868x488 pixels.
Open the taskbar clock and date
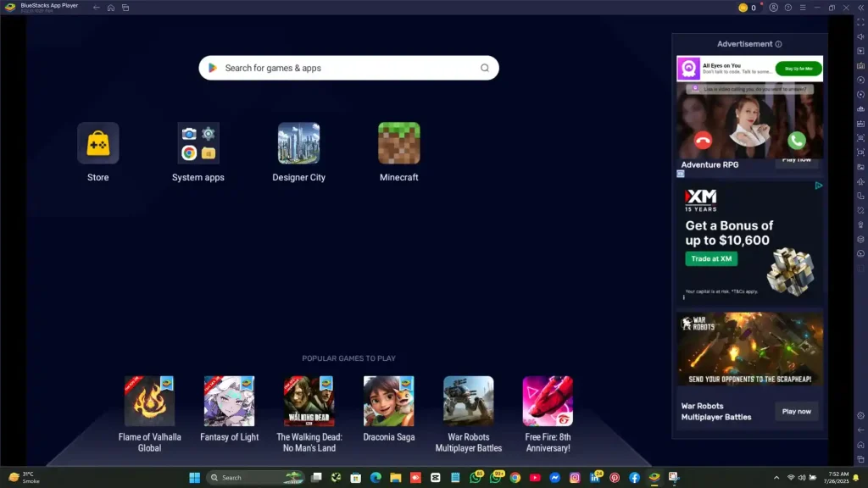(838, 478)
